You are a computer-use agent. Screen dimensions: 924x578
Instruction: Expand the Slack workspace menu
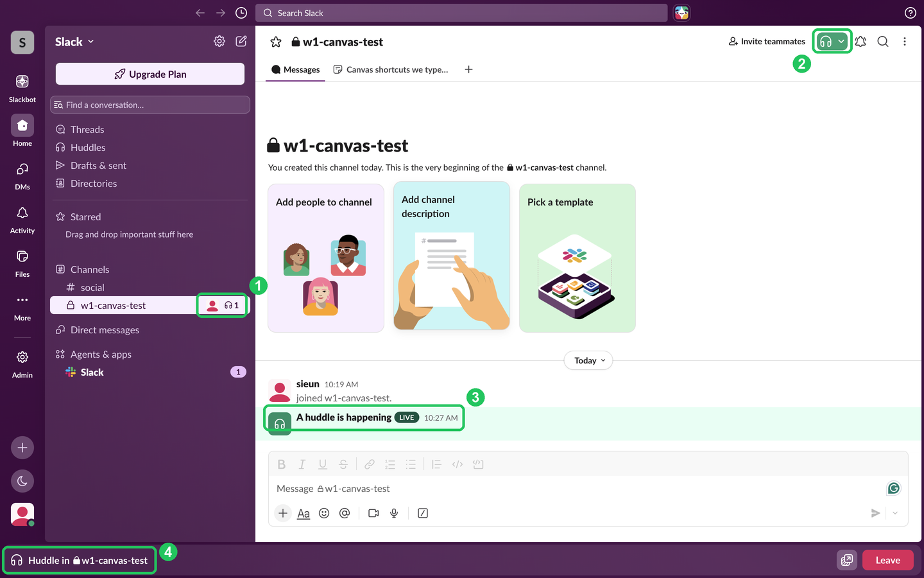pyautogui.click(x=74, y=42)
